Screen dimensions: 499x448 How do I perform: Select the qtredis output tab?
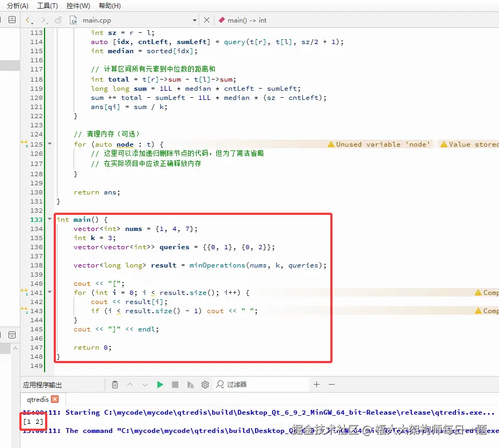pyautogui.click(x=38, y=399)
